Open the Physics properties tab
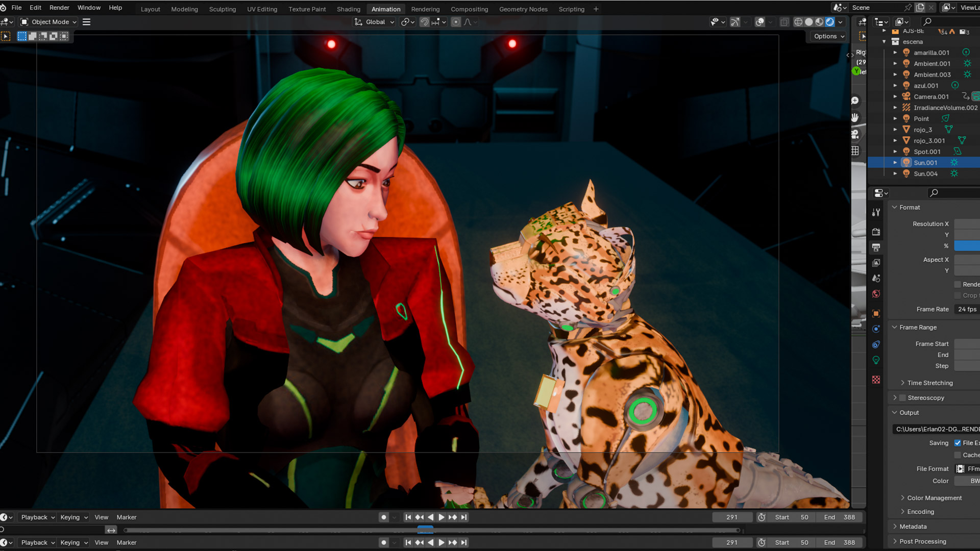Image resolution: width=980 pixels, height=551 pixels. [x=876, y=329]
